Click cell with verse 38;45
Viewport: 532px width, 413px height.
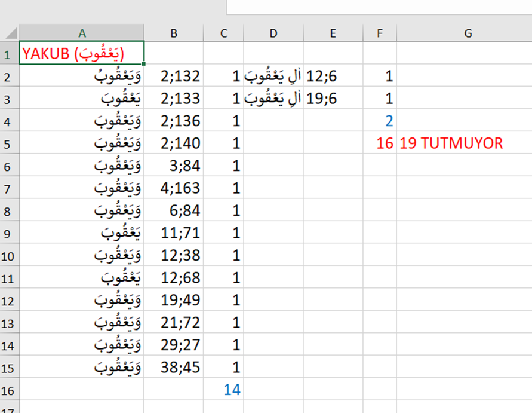(174, 367)
